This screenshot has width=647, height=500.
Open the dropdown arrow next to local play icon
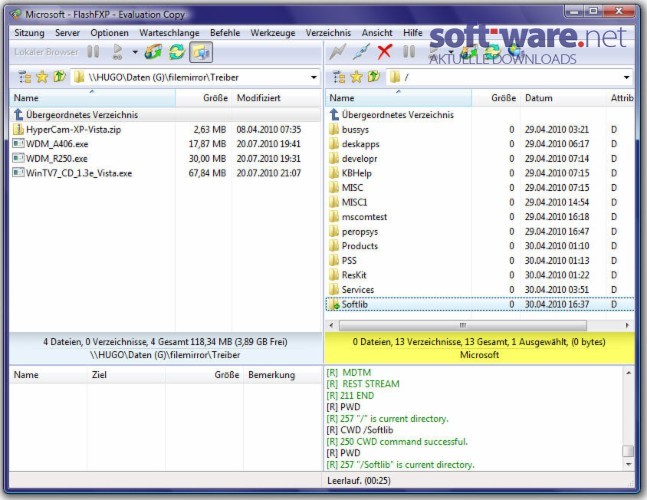pos(135,52)
